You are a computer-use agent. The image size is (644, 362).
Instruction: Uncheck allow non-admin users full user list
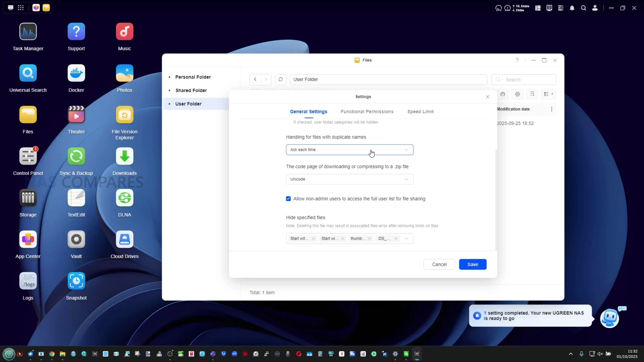click(288, 199)
